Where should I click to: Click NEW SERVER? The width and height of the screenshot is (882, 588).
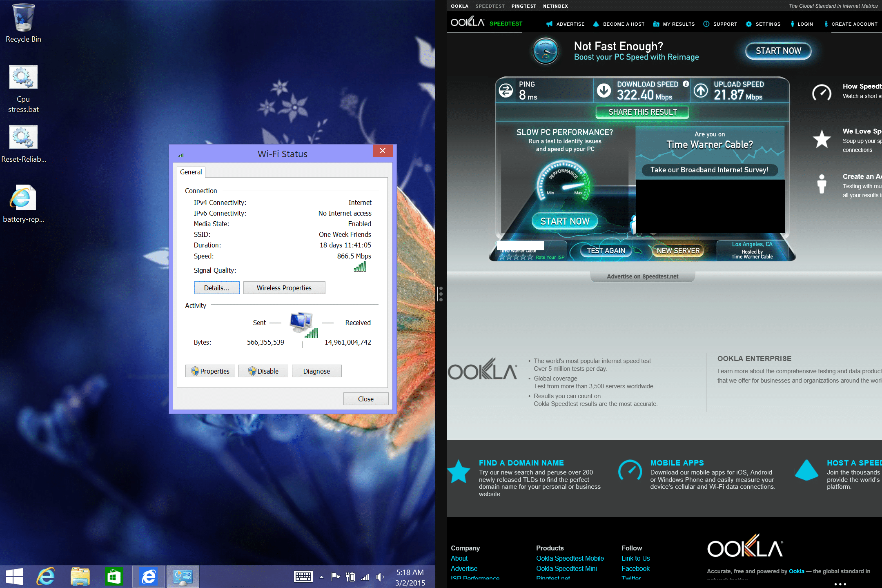point(678,251)
